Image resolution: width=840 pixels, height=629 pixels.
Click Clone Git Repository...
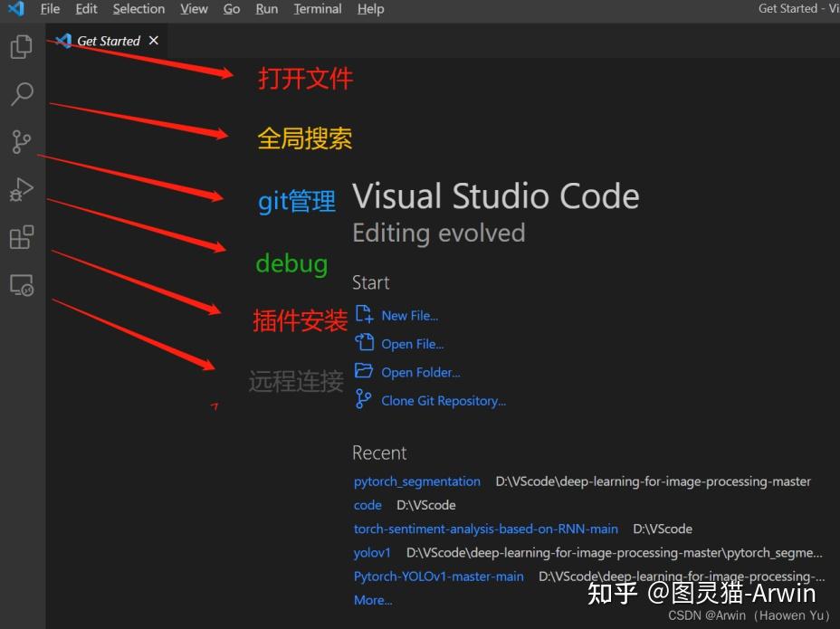[443, 400]
